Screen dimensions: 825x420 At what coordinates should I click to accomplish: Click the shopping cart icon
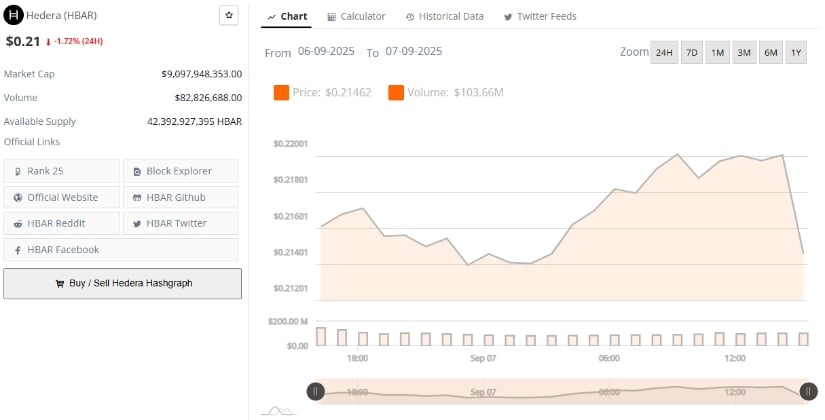coord(59,283)
